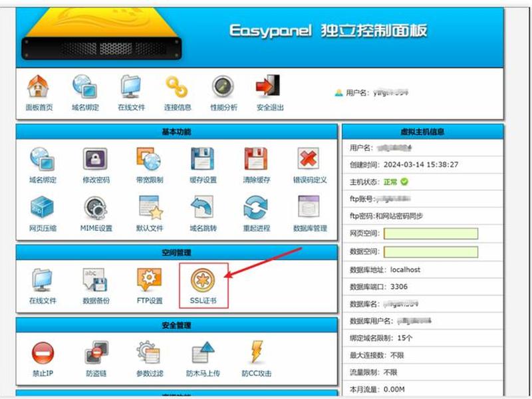Open the 性能分析 icon
This screenshot has height=399, width=532.
(223, 86)
